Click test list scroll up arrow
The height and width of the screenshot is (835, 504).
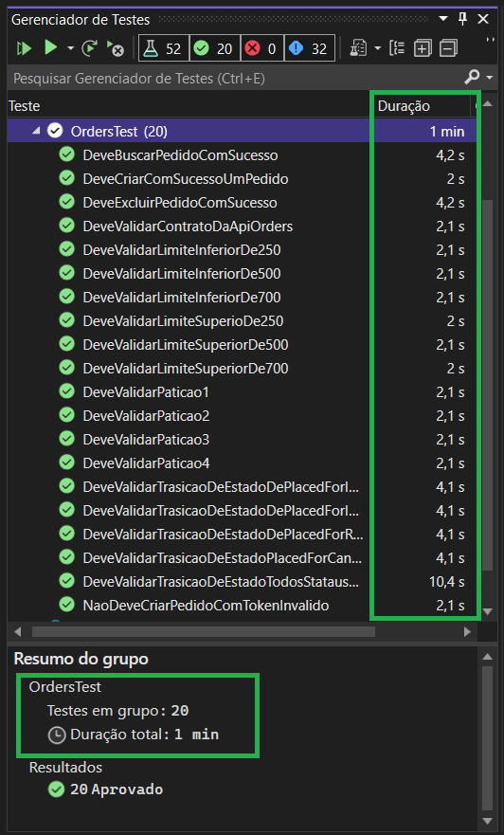[487, 106]
